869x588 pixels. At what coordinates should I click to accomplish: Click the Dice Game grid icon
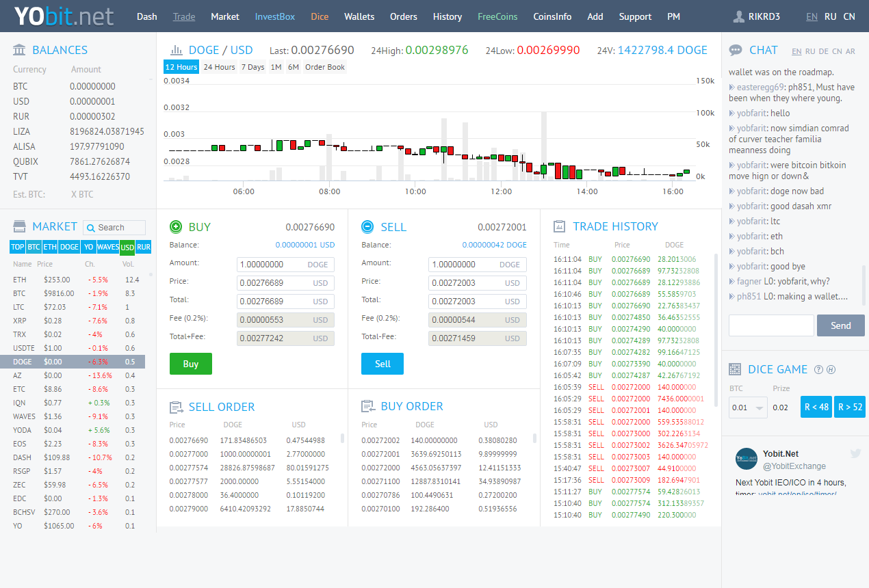735,369
